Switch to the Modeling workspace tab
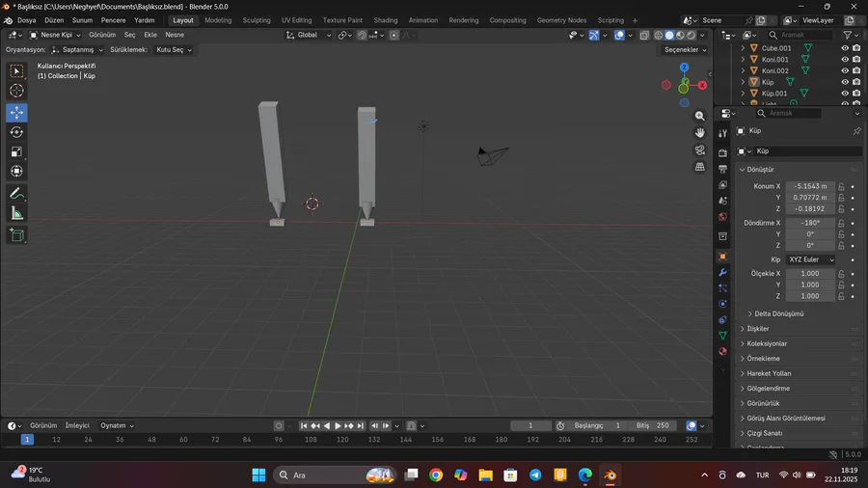The height and width of the screenshot is (488, 868). click(218, 20)
